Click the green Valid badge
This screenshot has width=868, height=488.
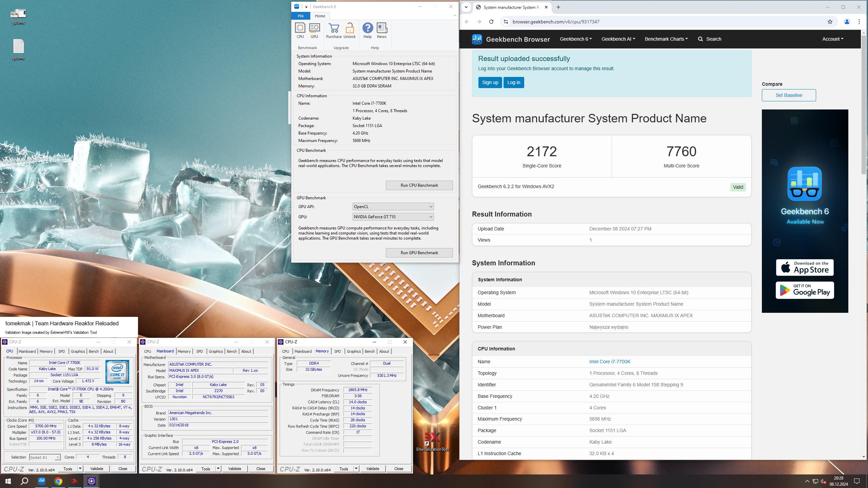coord(738,187)
